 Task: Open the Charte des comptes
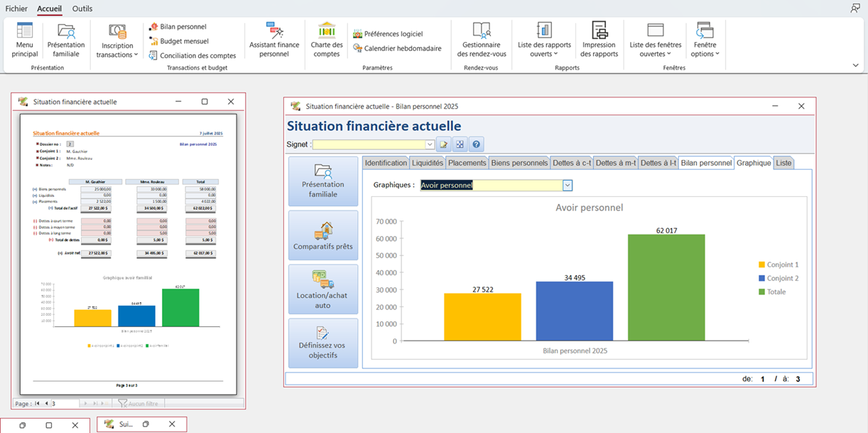click(x=327, y=40)
